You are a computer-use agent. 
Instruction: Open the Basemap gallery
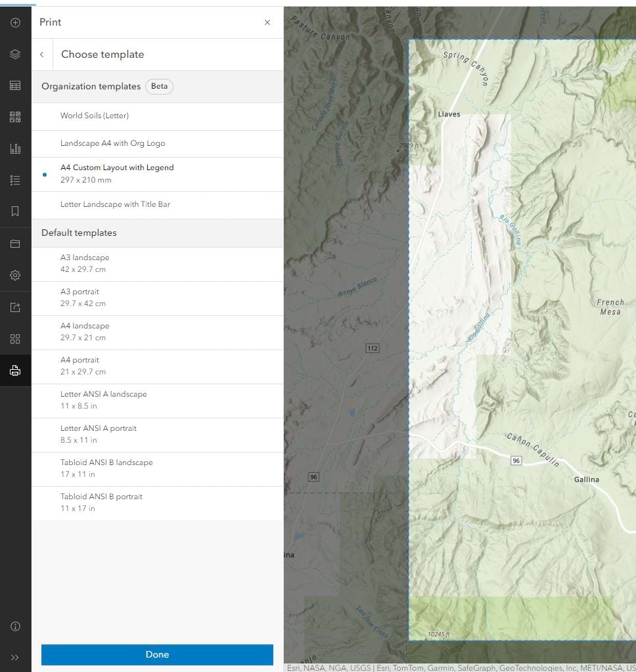pyautogui.click(x=14, y=116)
